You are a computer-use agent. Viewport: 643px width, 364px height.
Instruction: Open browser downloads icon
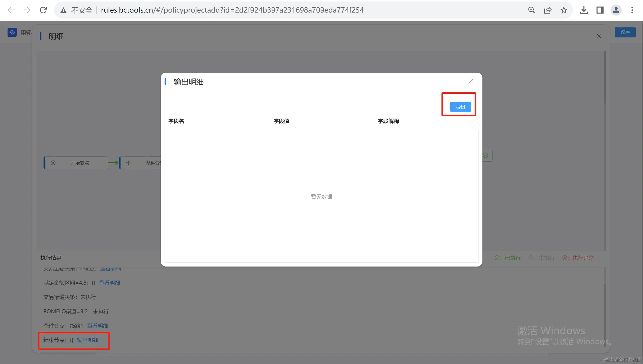click(583, 10)
